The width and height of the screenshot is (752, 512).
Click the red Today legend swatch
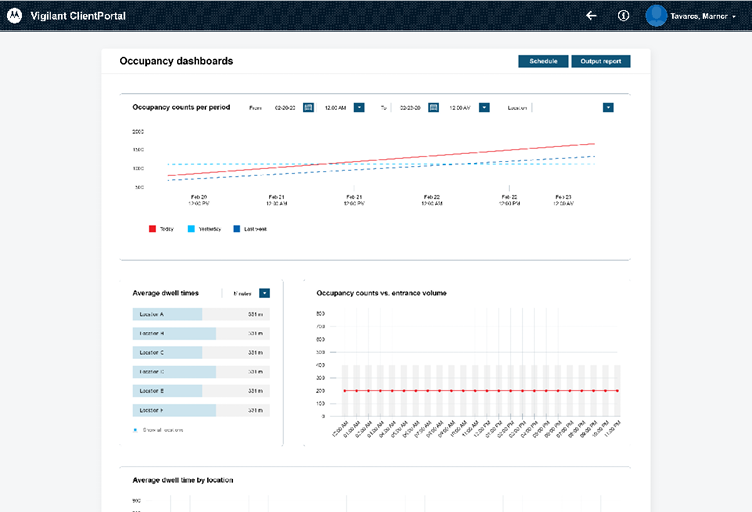click(153, 229)
